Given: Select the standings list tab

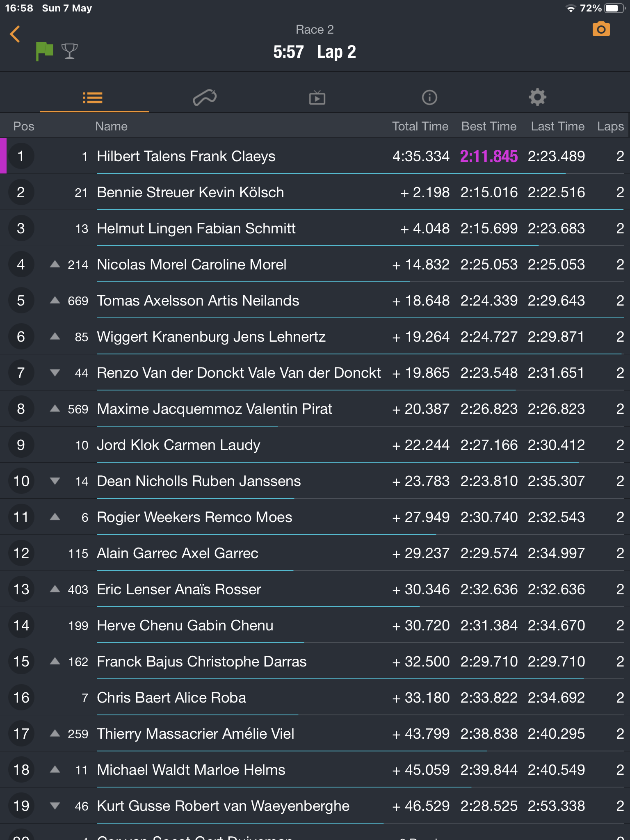Looking at the screenshot, I should pyautogui.click(x=93, y=98).
